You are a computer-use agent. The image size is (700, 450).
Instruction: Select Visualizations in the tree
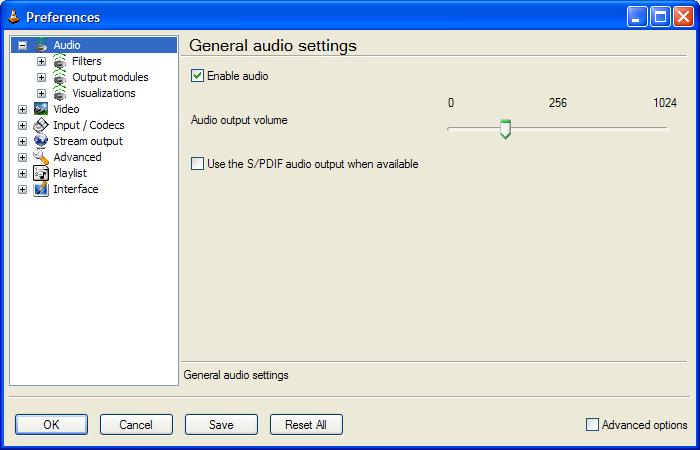pyautogui.click(x=104, y=93)
